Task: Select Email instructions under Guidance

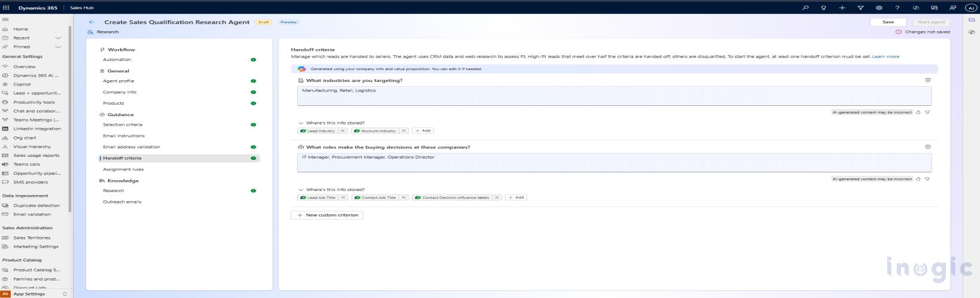Action: tap(123, 136)
